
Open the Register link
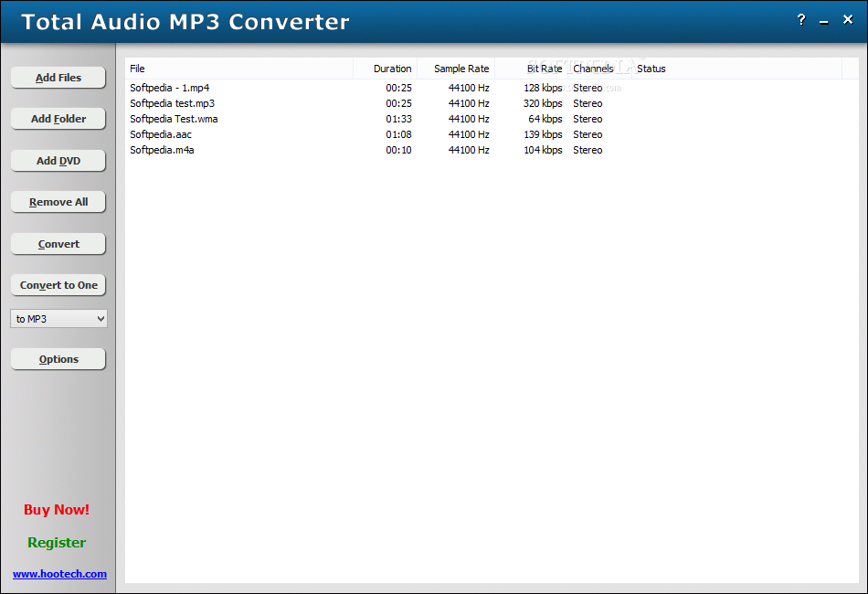[x=56, y=542]
